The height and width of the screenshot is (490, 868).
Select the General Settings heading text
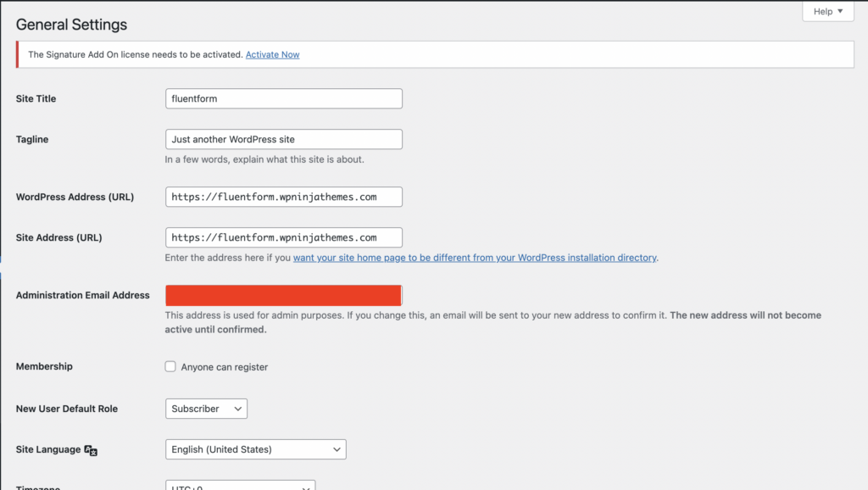pyautogui.click(x=71, y=25)
